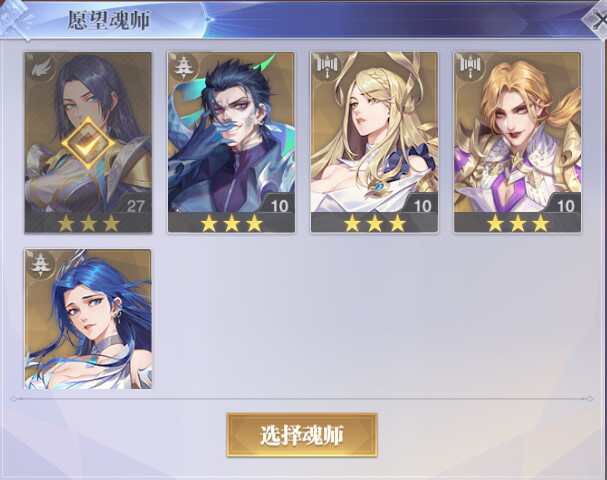Click the weapon class icon on golden-haired purple armor card

point(470,67)
